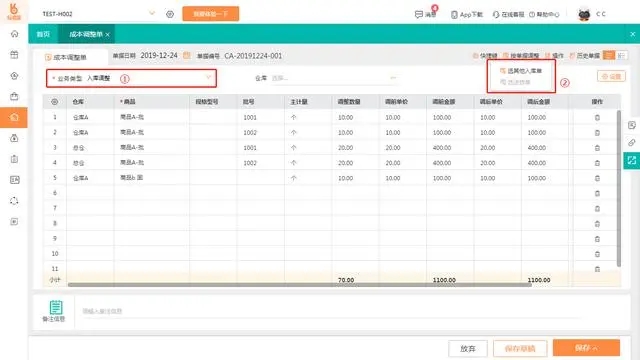Switch to the 首页 tab

[43, 34]
